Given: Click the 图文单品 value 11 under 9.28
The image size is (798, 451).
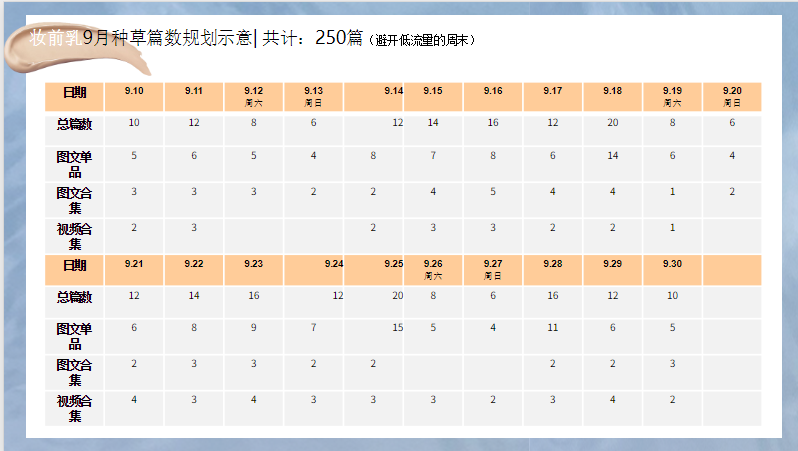Looking at the screenshot, I should (553, 328).
